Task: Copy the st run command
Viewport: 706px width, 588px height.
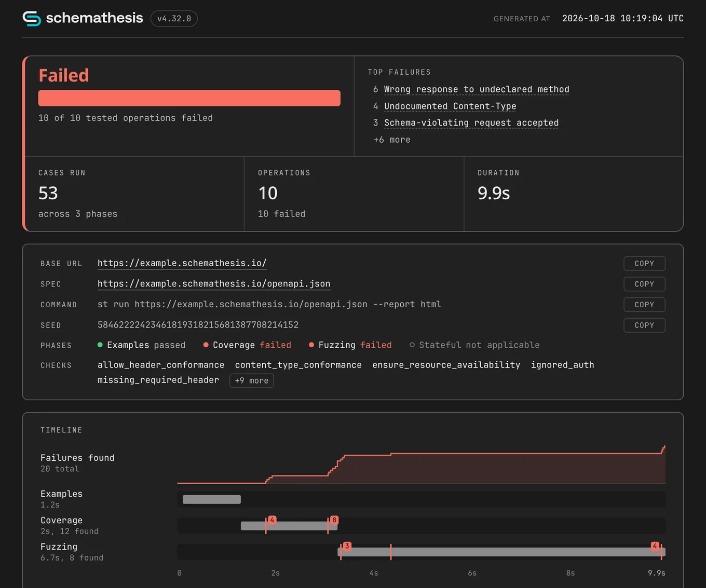Action: [x=644, y=305]
